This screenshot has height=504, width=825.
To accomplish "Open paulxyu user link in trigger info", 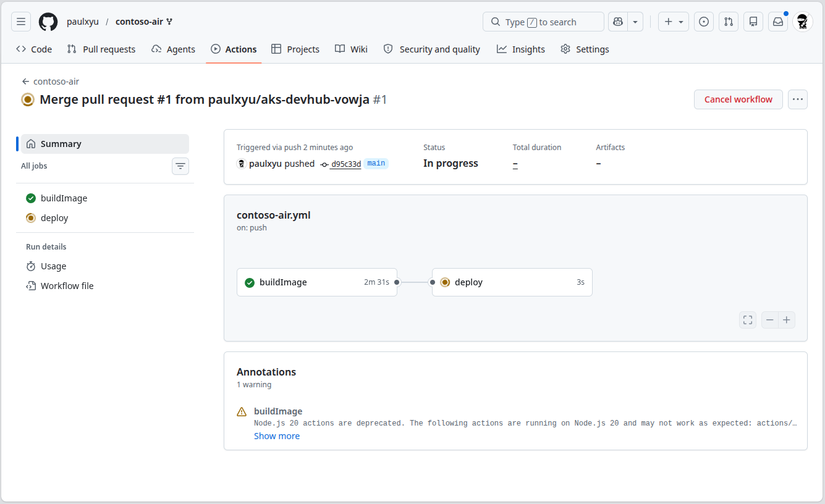I will pyautogui.click(x=265, y=164).
